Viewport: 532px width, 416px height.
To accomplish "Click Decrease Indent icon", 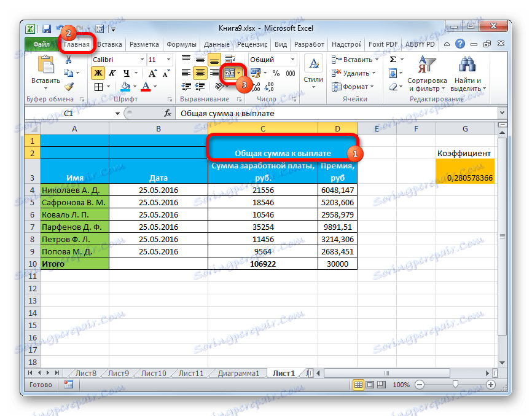I will tap(186, 87).
